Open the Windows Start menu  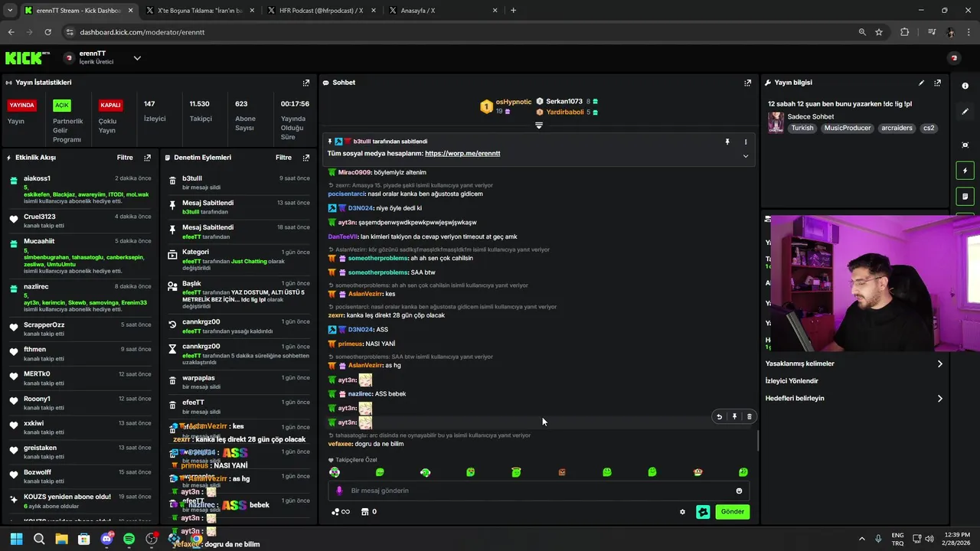[x=16, y=539]
